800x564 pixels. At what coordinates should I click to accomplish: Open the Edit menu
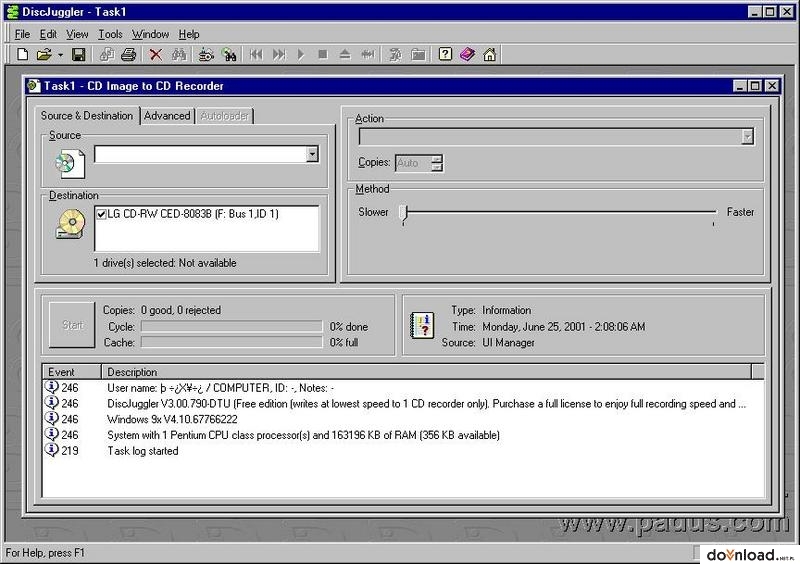48,34
